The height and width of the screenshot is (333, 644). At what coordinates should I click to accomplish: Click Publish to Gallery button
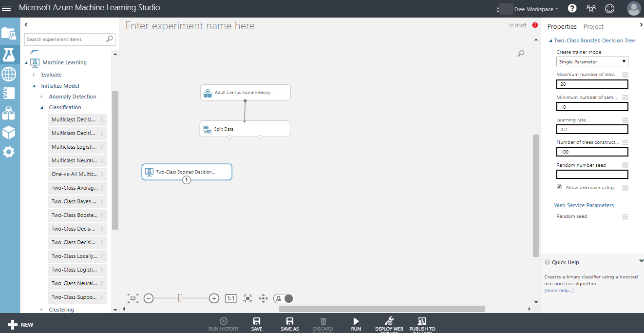click(x=422, y=324)
